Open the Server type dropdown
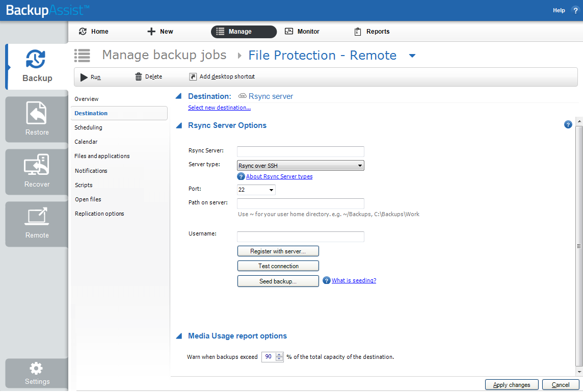 pyautogui.click(x=301, y=166)
